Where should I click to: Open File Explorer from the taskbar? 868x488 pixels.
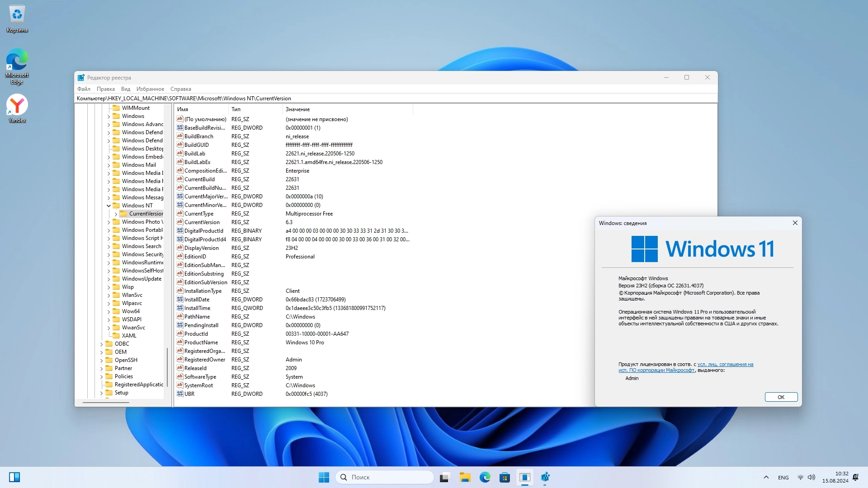[x=465, y=477]
